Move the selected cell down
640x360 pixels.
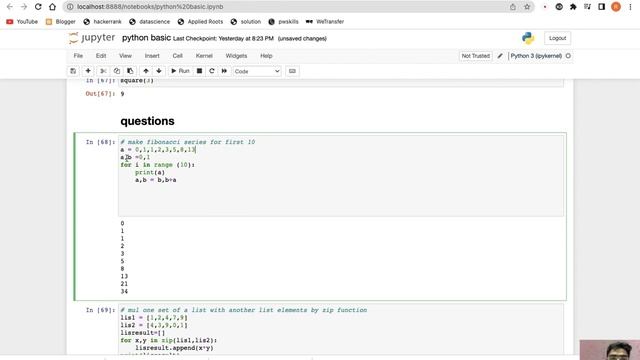tap(159, 71)
